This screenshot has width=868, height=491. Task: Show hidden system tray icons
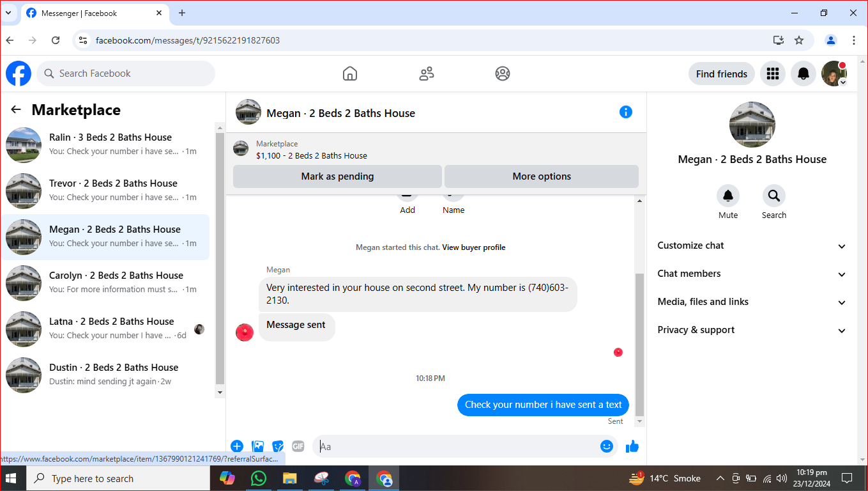point(720,478)
